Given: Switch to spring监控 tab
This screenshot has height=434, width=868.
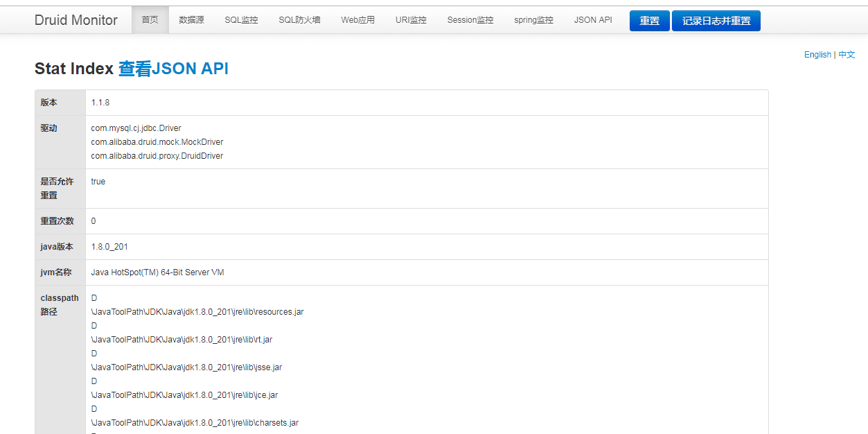Looking at the screenshot, I should (x=533, y=20).
